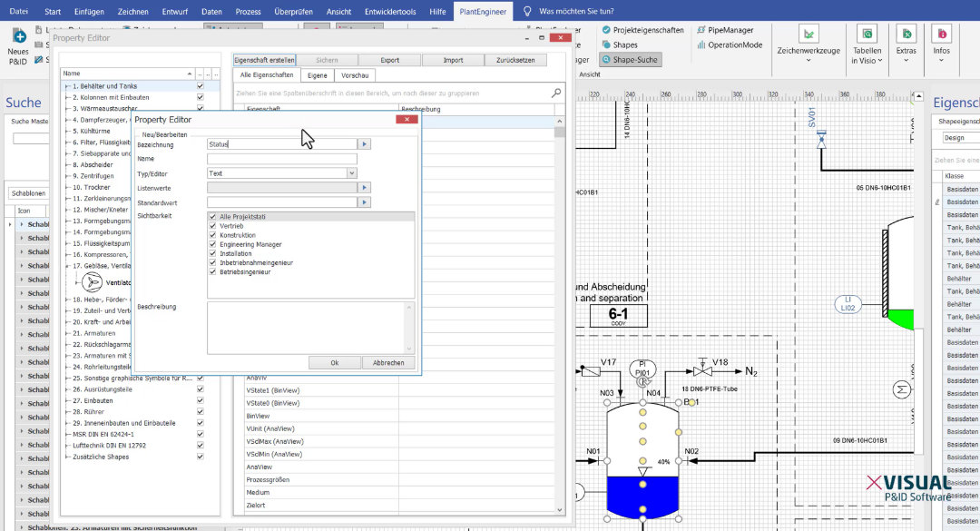This screenshot has width=980, height=531.
Task: Select the Alle Eigenschaften tab
Action: tap(266, 75)
